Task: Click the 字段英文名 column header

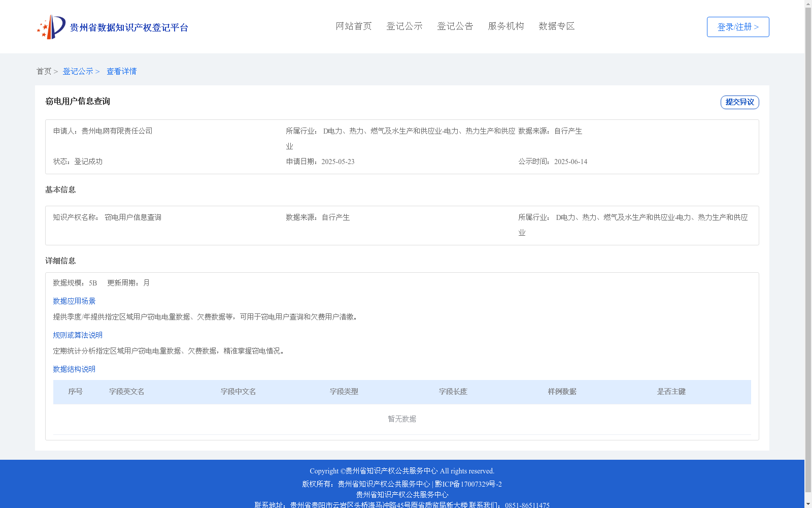Action: (x=127, y=392)
